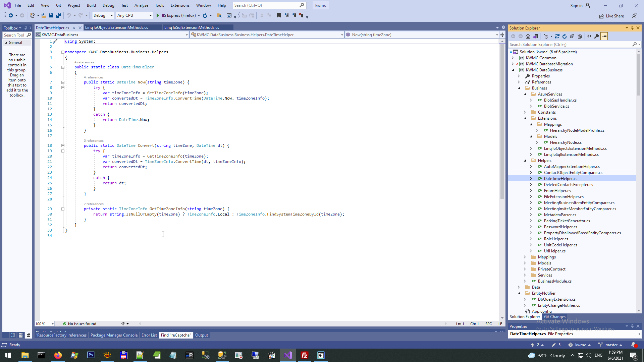Click the Home icon in Solution Explorer

click(x=528, y=36)
